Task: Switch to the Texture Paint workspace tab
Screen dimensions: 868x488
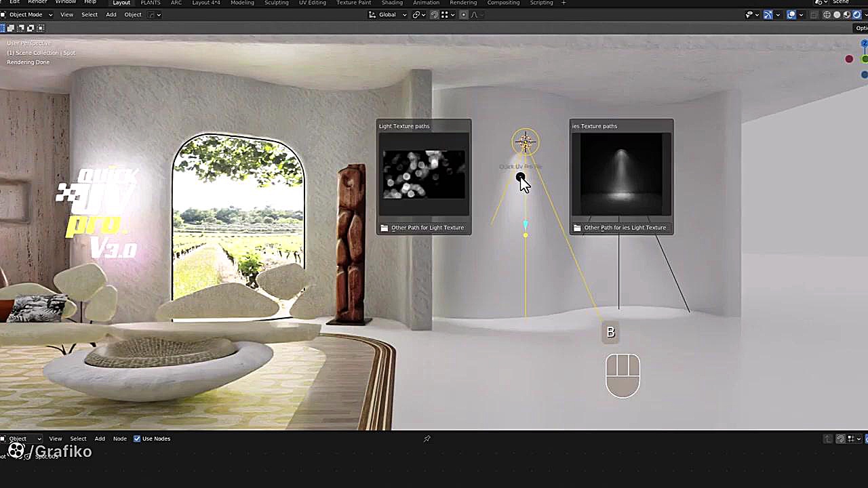Action: click(x=353, y=3)
